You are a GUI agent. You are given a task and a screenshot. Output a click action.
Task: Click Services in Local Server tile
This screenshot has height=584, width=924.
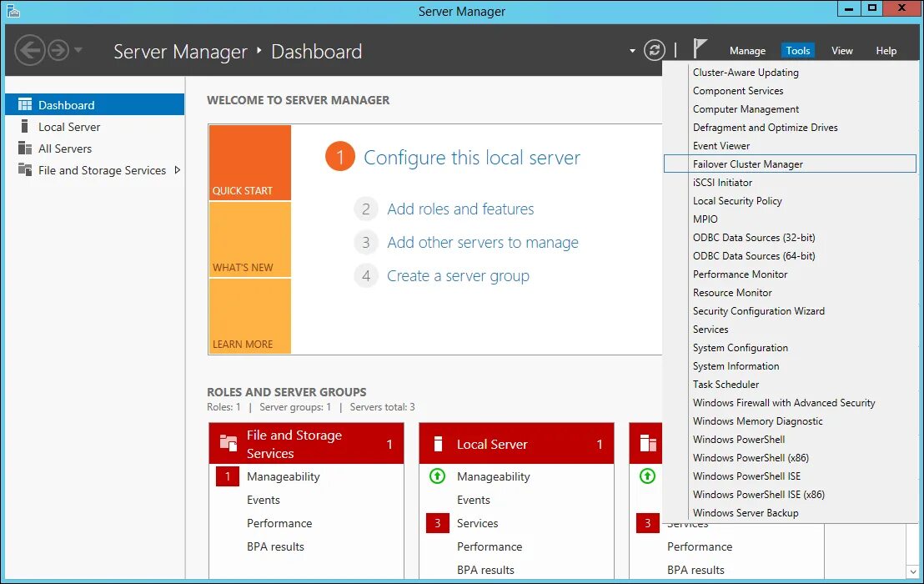click(477, 523)
